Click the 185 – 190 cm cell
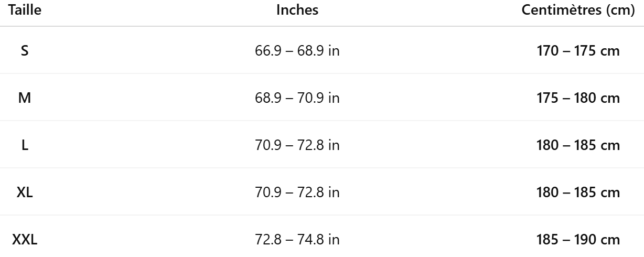Viewport: 644px width, 257px height. point(578,241)
